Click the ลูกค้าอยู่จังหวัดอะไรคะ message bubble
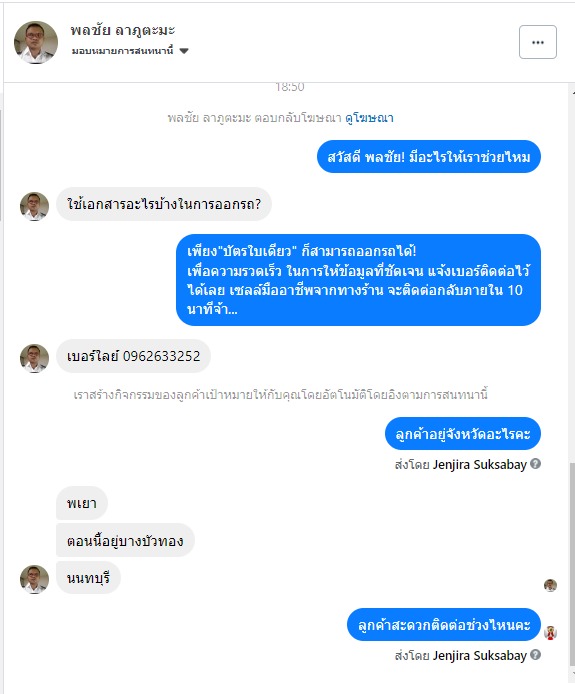 click(x=463, y=433)
